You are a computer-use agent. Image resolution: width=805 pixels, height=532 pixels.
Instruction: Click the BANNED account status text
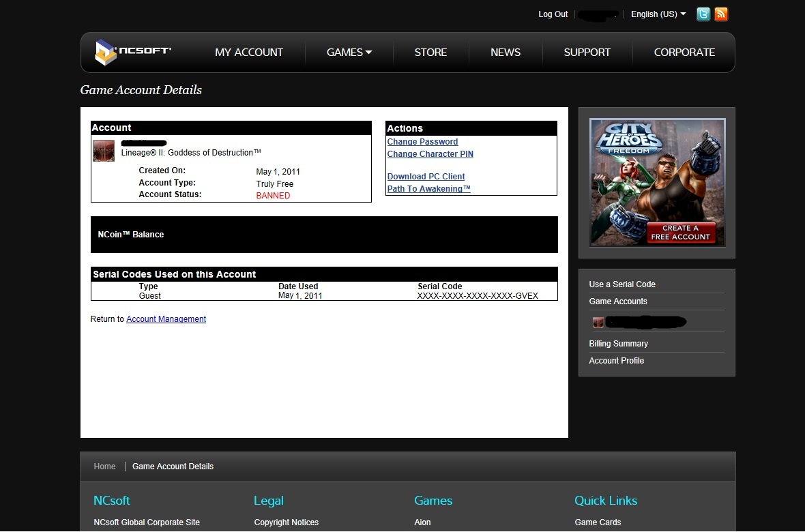click(x=273, y=196)
